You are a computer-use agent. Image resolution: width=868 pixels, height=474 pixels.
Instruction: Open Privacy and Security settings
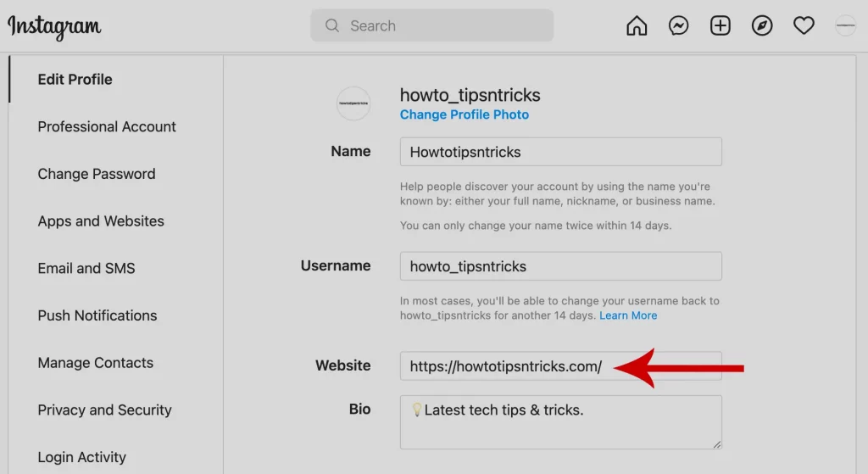104,410
